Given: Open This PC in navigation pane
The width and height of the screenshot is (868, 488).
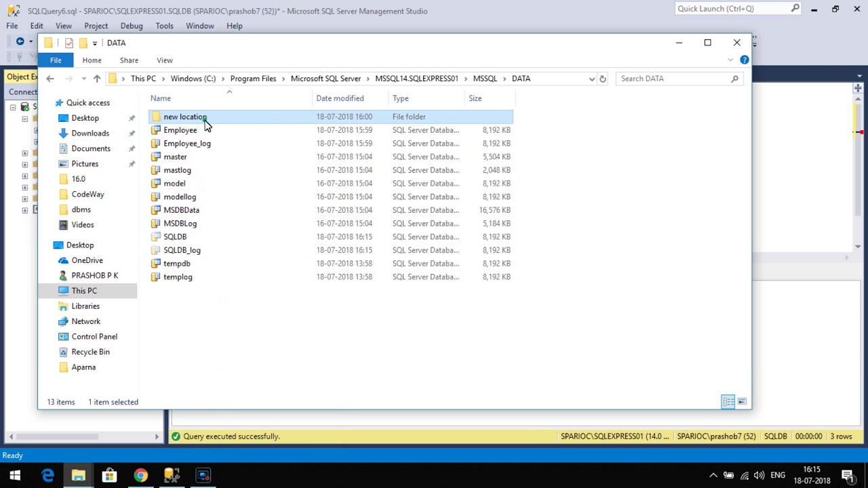Looking at the screenshot, I should tap(84, 291).
